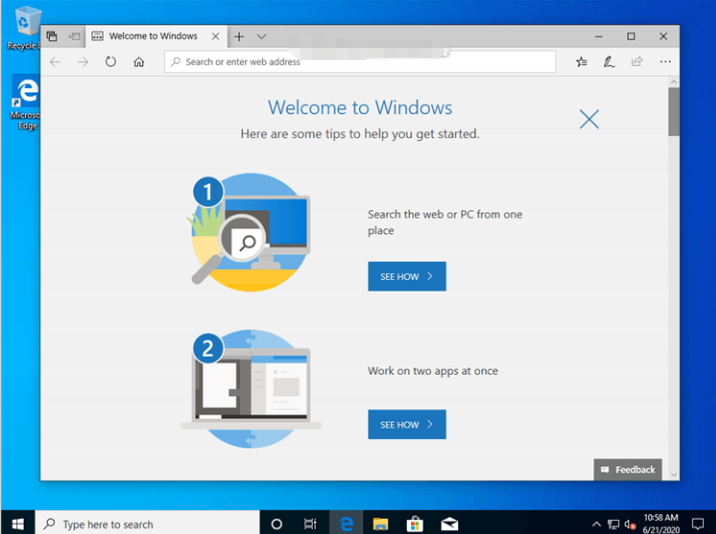Select the Welcome to Windows tab
This screenshot has width=716, height=534.
(152, 36)
